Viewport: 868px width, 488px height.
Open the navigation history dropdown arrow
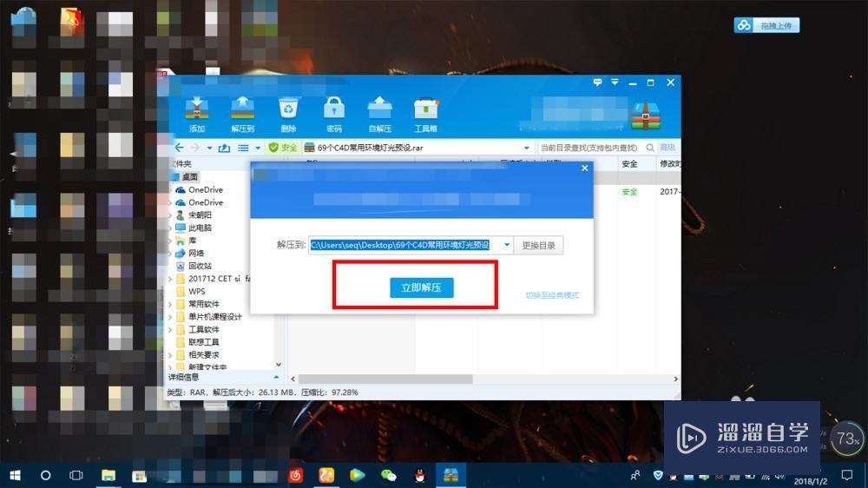[209, 148]
